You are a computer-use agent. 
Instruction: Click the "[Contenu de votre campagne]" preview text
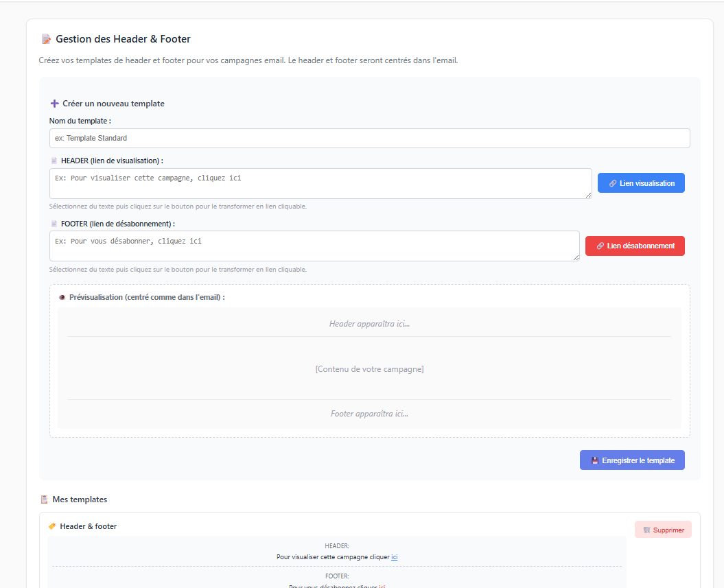369,369
